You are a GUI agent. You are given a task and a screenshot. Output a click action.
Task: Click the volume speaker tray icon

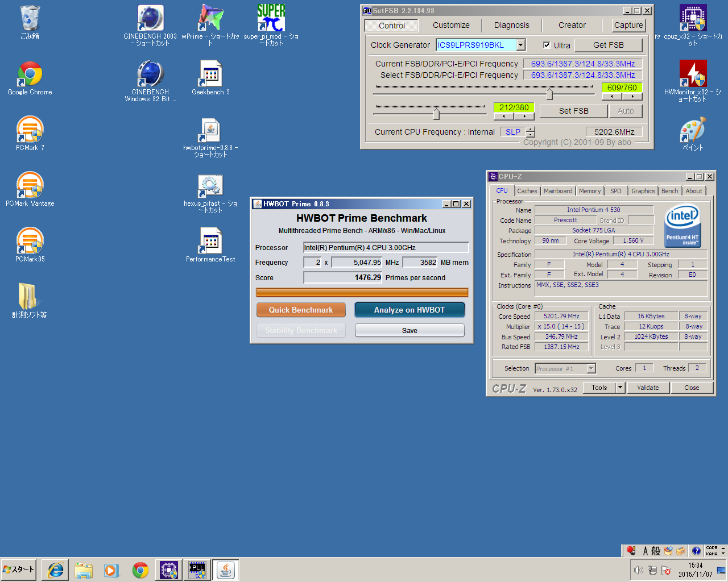point(639,570)
